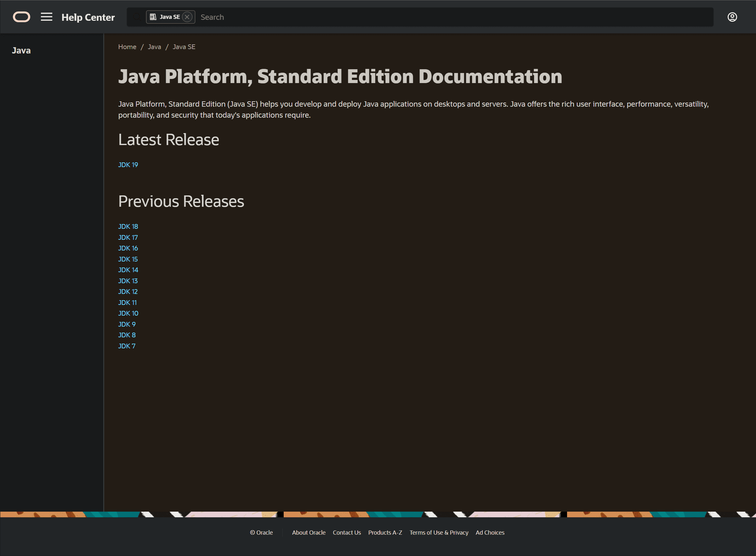Open JDK 19 documentation
756x556 pixels.
tap(128, 165)
